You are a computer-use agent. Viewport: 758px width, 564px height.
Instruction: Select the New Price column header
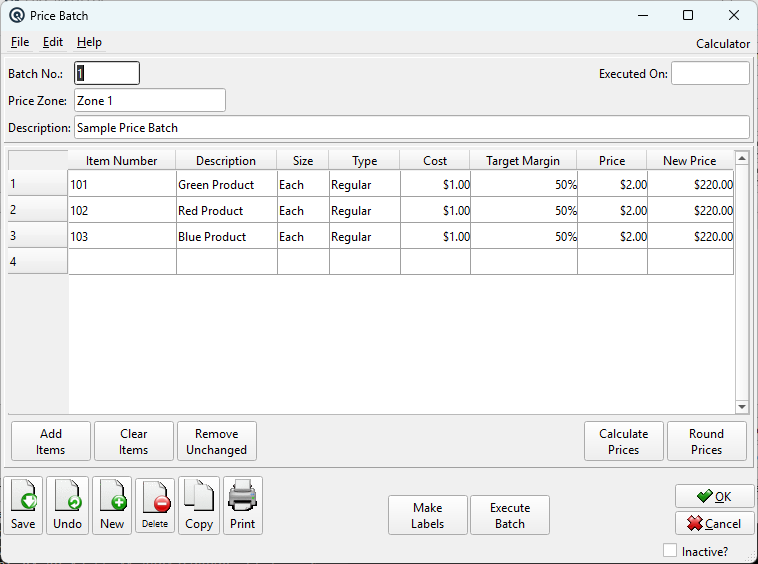690,160
